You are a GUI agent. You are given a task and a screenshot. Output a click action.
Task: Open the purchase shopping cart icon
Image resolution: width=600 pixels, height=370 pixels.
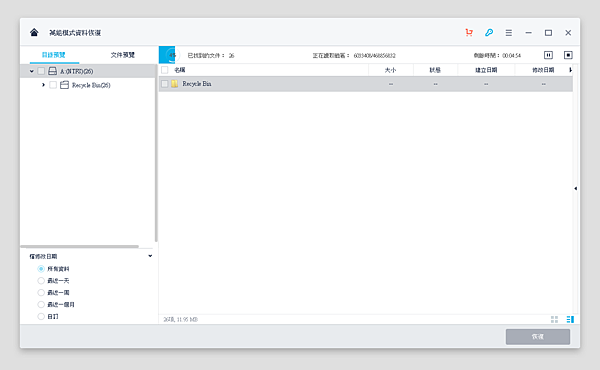point(469,33)
